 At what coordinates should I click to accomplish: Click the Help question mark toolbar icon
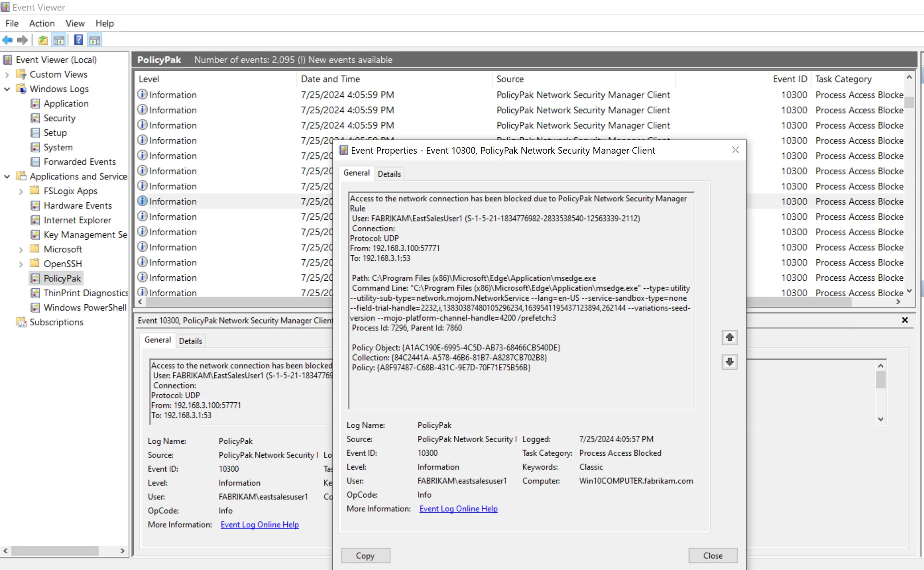point(78,40)
